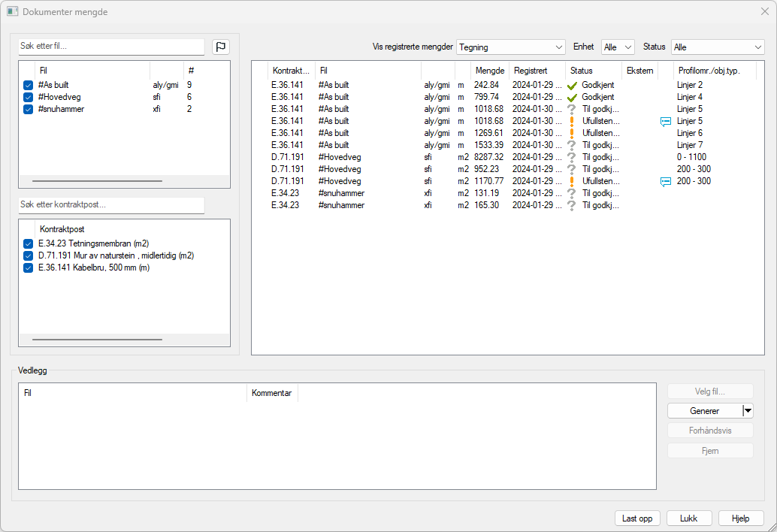Uncheck the #Hovedveg file filter
This screenshot has width=777, height=532.
pos(28,97)
